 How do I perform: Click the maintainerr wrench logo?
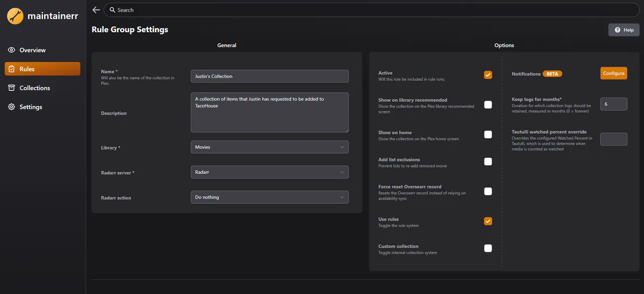tap(15, 16)
